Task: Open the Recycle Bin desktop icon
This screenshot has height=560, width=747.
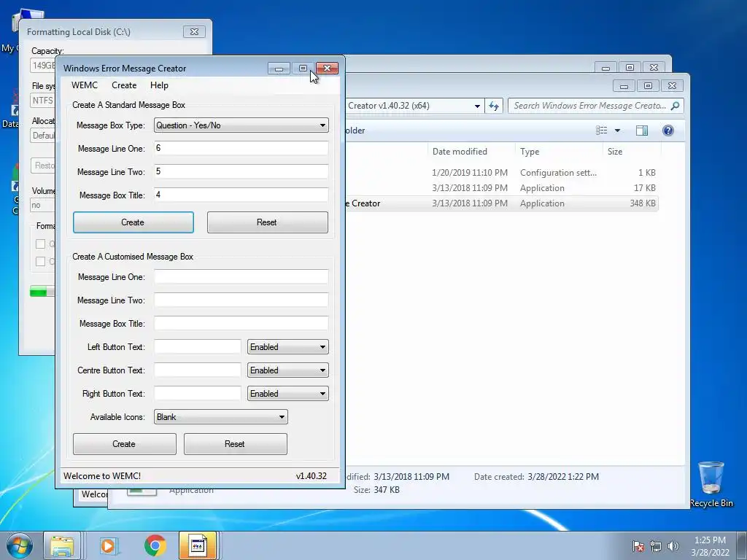Action: pyautogui.click(x=711, y=483)
